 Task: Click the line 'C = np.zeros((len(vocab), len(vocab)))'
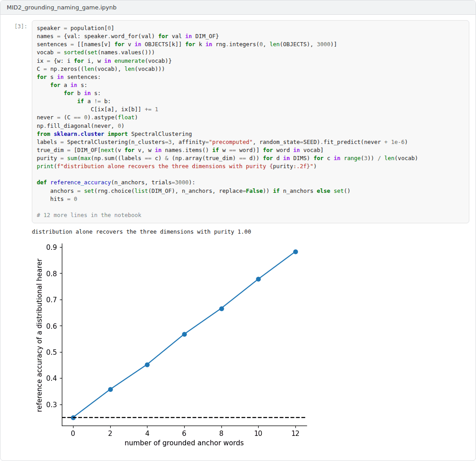pyautogui.click(x=101, y=69)
